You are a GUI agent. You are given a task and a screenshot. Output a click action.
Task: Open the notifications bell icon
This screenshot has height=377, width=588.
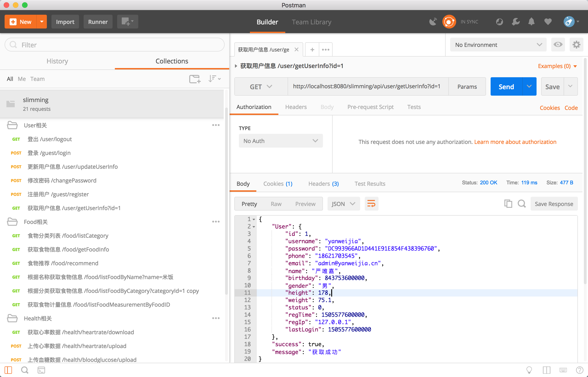pyautogui.click(x=531, y=22)
